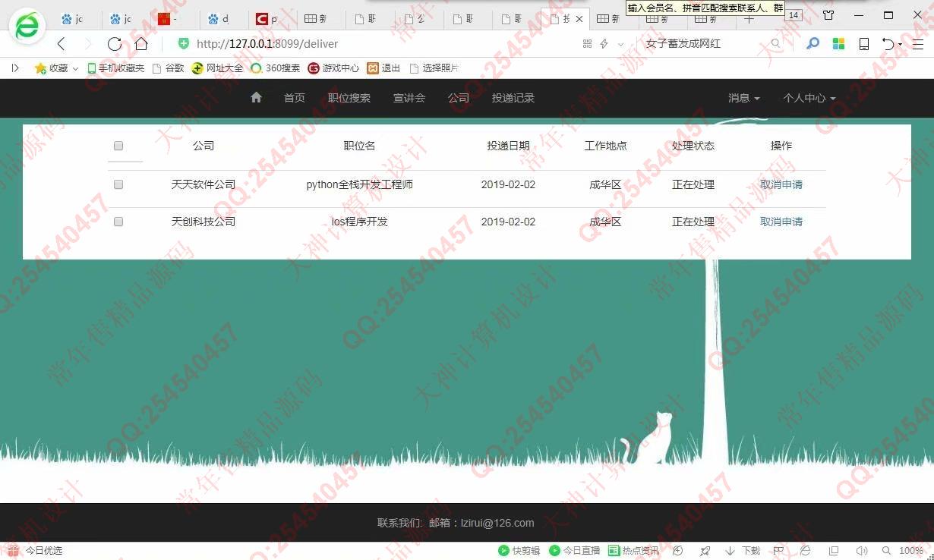Viewport: 934px width, 560px height.
Task: Open the browser home page
Action: tap(141, 44)
